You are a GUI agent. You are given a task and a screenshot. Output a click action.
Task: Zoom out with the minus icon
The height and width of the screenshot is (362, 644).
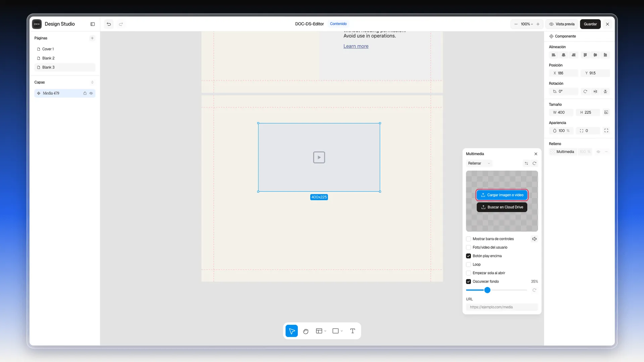[x=516, y=24]
